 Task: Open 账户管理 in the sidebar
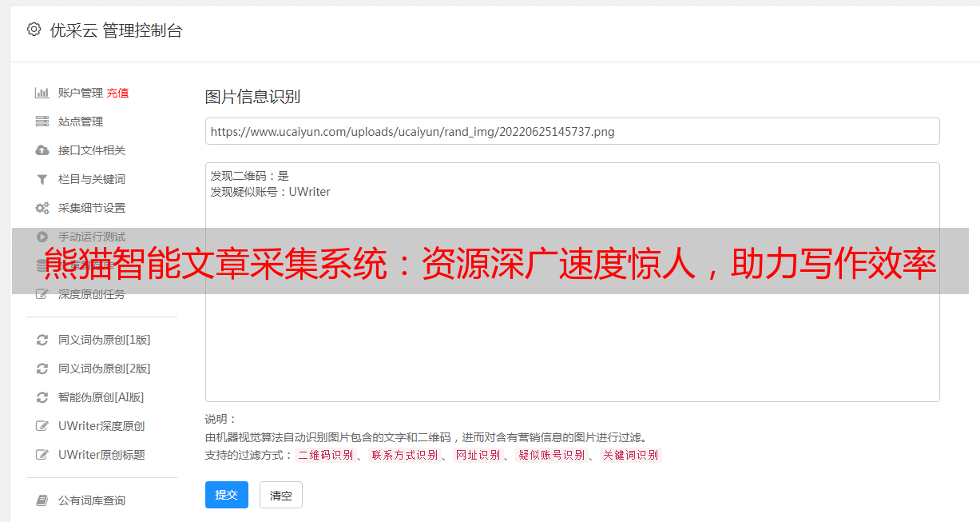(81, 93)
